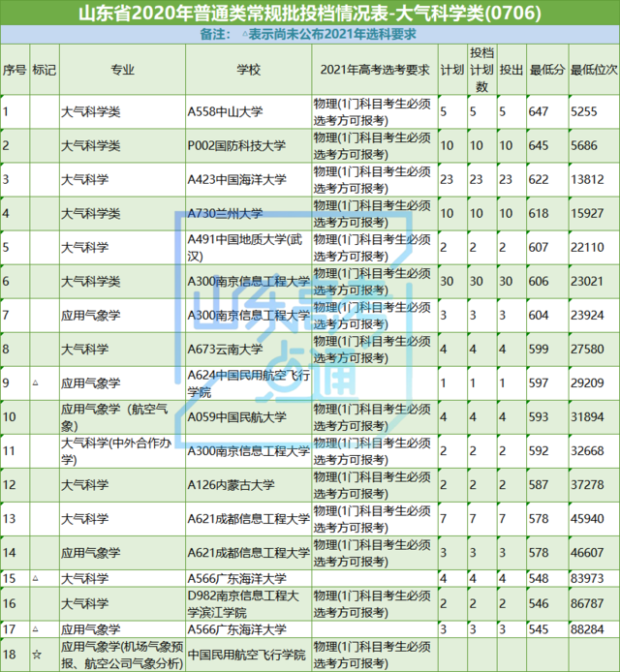Click lowest score 622

[x=538, y=179]
